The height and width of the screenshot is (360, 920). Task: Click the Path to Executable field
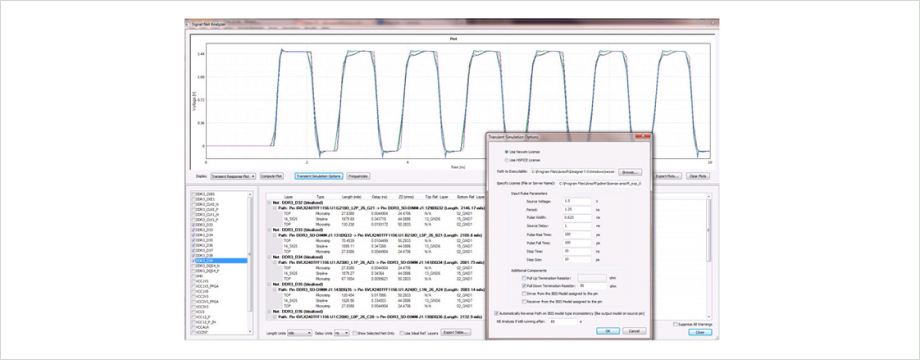click(573, 172)
